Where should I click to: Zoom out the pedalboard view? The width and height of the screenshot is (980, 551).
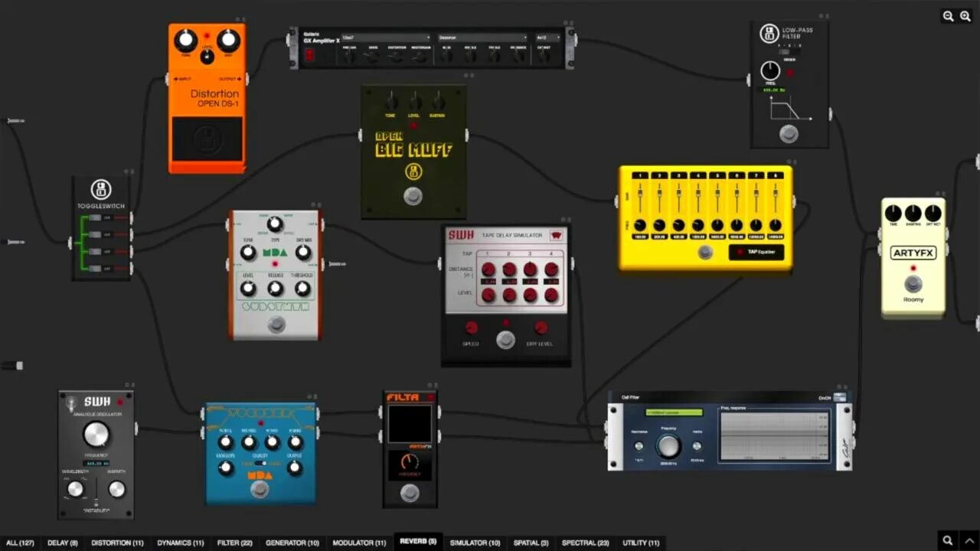point(948,16)
